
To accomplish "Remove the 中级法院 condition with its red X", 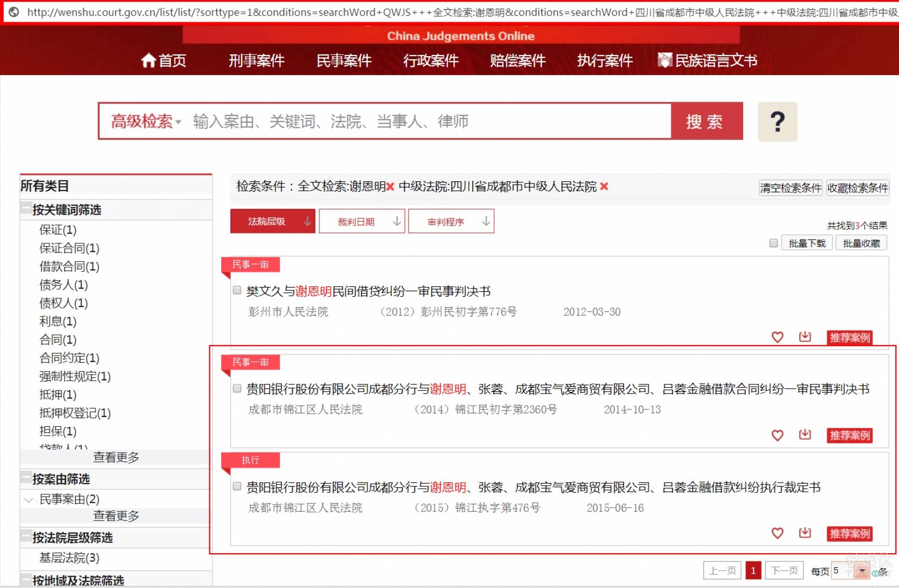I will click(604, 186).
